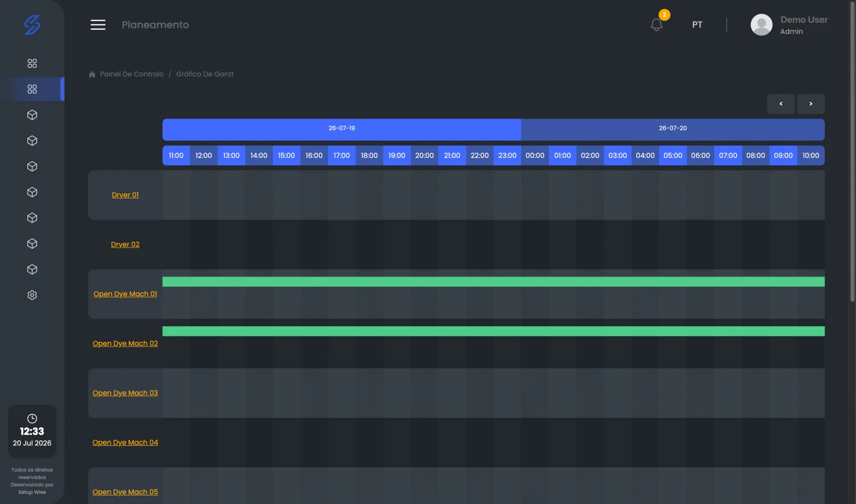The image size is (856, 504).
Task: Click green bar on Open Dye Mach 01
Action: tap(493, 282)
